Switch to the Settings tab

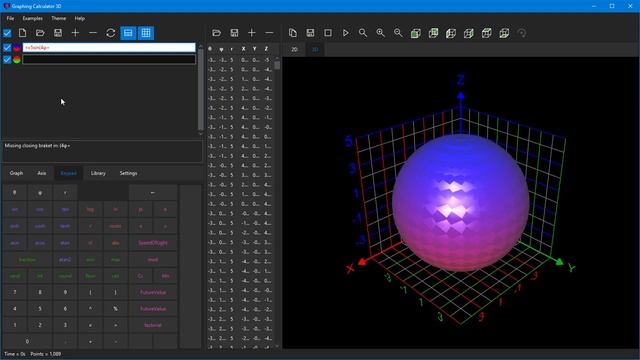point(129,173)
